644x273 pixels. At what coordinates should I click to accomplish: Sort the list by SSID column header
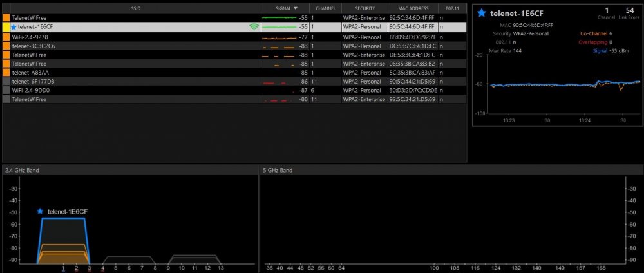[x=135, y=8]
